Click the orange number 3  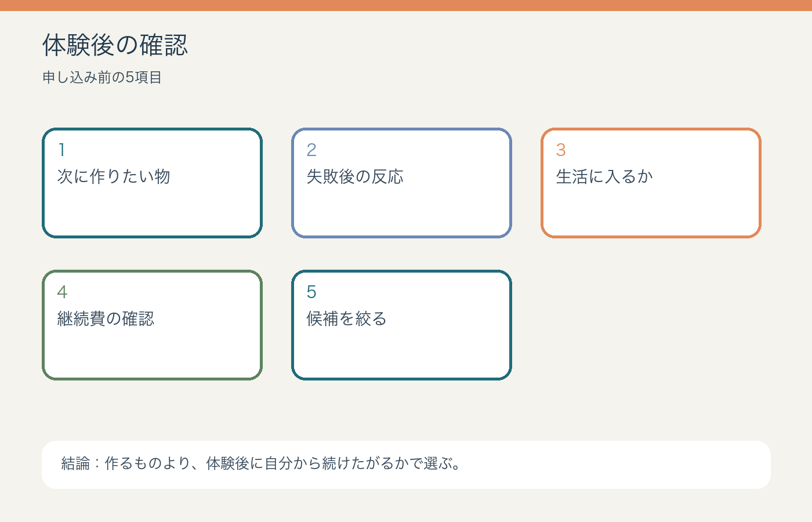[x=561, y=150]
